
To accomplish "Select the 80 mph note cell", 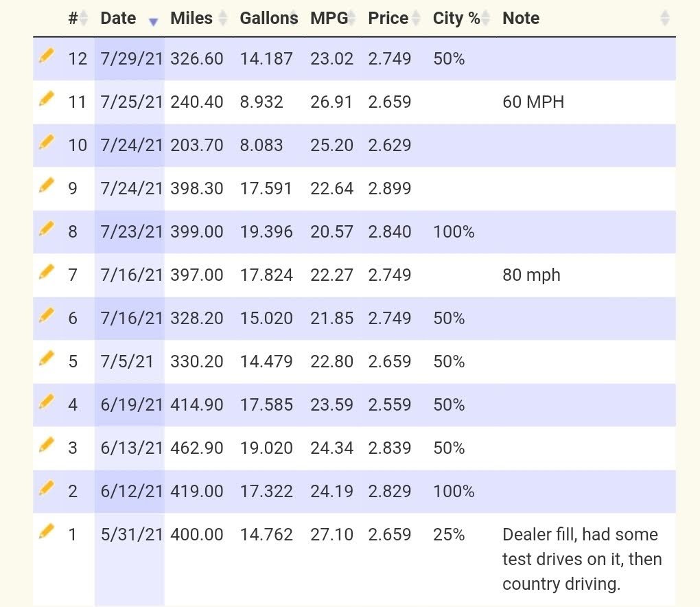I will click(x=531, y=275).
